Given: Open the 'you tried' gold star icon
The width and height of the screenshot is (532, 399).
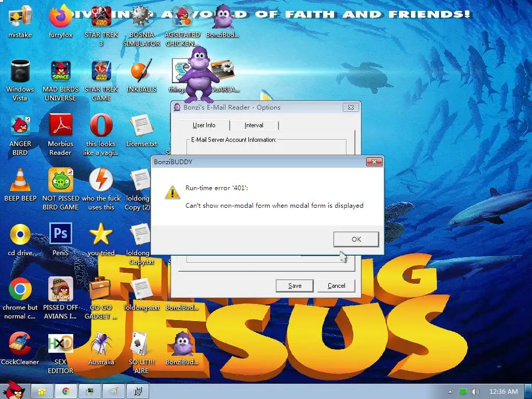Looking at the screenshot, I should [101, 240].
